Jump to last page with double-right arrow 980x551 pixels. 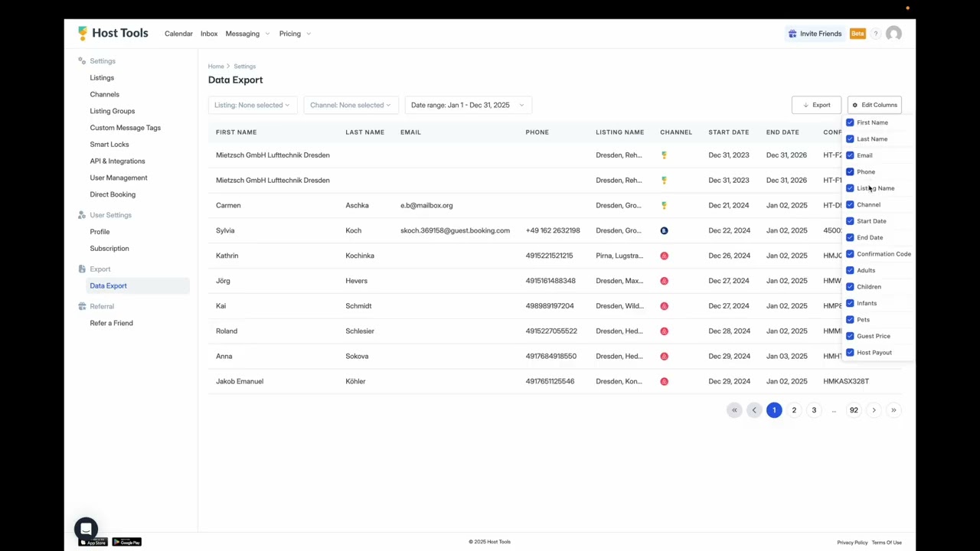[893, 410]
